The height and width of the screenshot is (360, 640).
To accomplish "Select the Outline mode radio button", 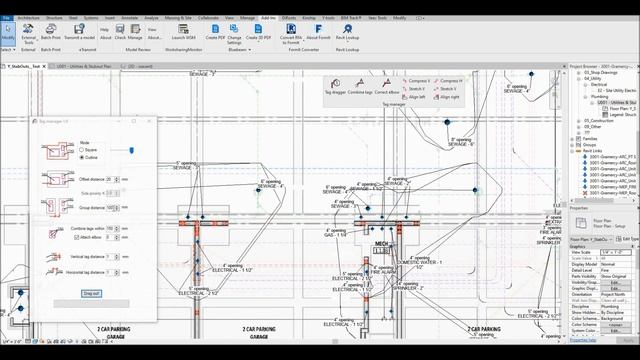I will (82, 157).
